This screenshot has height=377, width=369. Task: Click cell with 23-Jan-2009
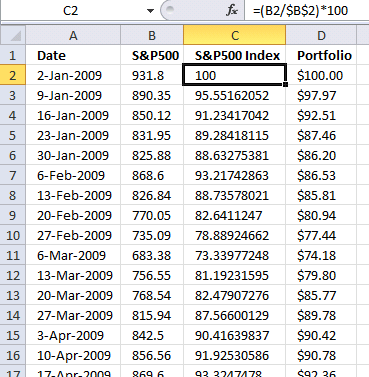(x=73, y=135)
